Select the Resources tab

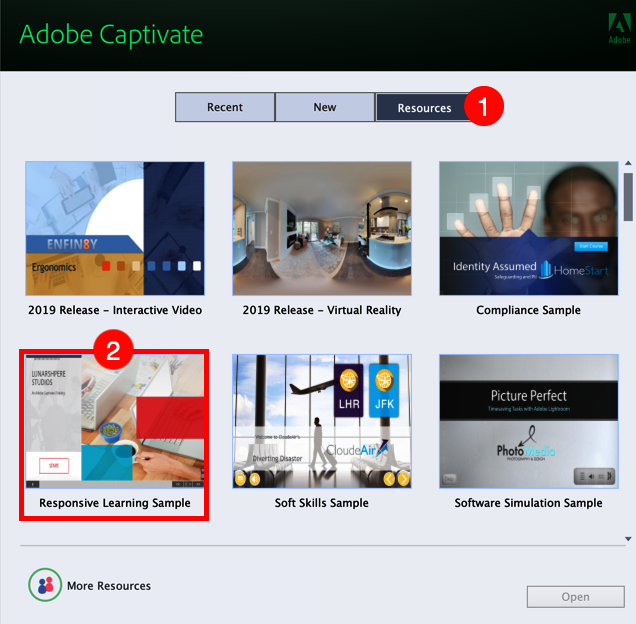tap(424, 108)
